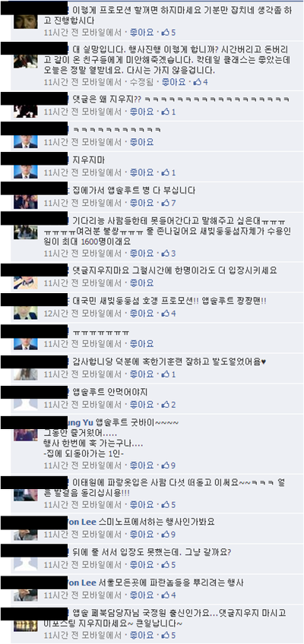Click 좋아요 on the '댓글은 왜 지우지??' comment

(x=141, y=112)
